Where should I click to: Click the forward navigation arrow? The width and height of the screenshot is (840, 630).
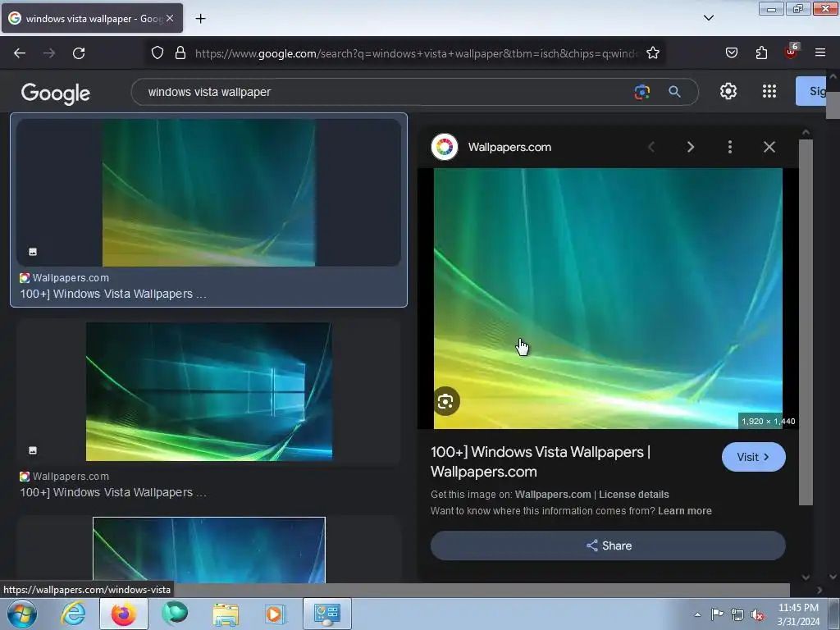tap(49, 53)
